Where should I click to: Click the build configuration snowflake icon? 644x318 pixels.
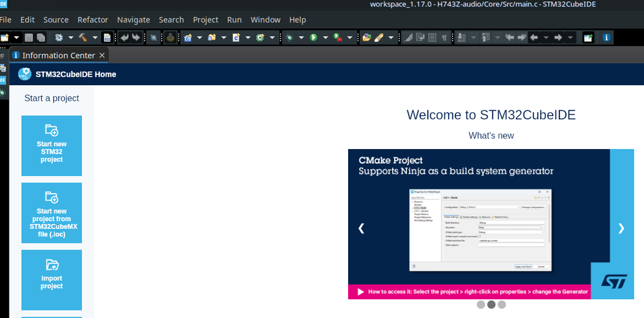(59, 38)
